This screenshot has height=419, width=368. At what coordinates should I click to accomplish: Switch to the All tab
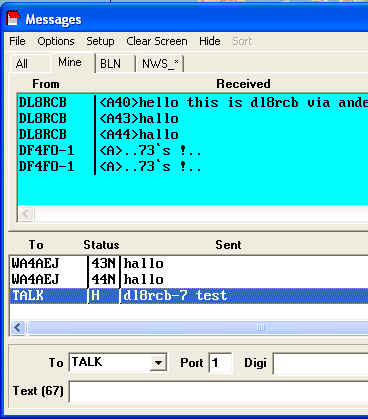(22, 63)
